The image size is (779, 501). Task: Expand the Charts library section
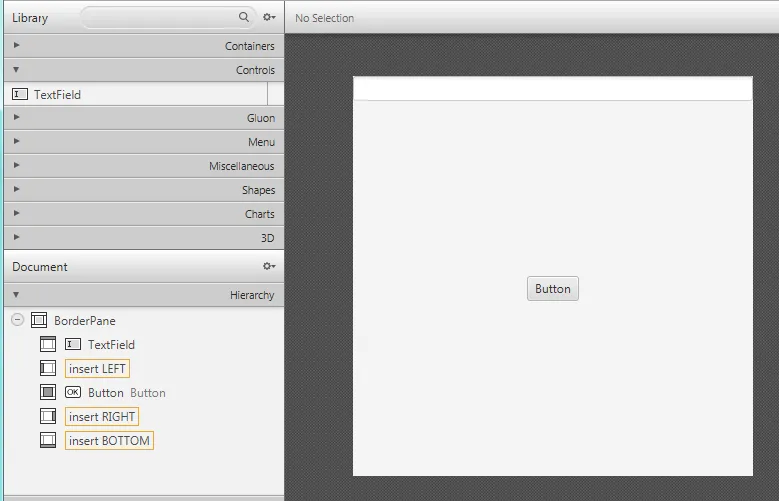pos(16,213)
